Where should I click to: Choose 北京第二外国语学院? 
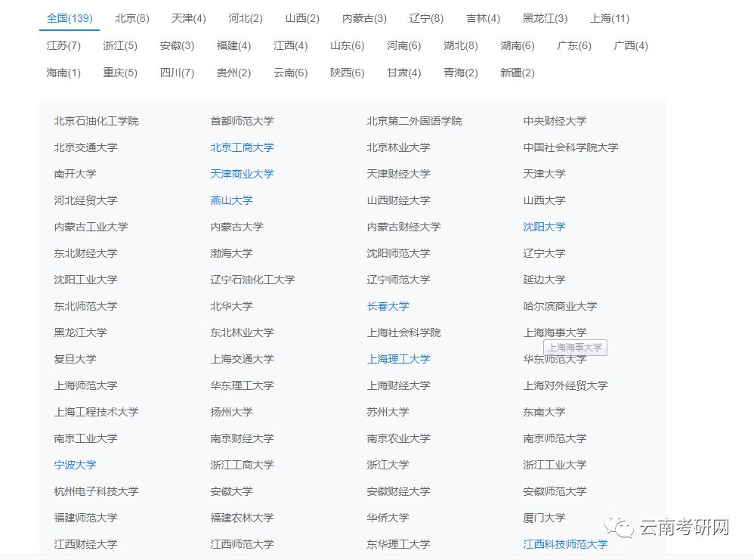coord(415,121)
